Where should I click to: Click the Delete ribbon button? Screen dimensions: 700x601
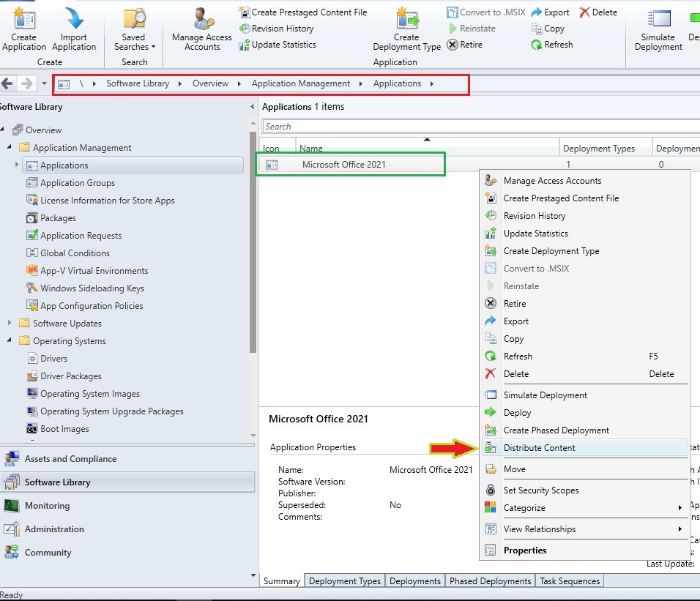click(598, 12)
